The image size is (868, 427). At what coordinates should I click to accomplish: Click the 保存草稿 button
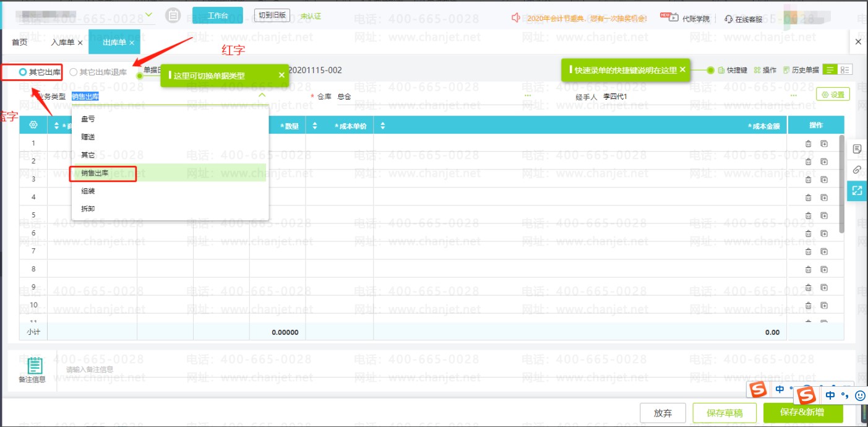[x=724, y=413]
